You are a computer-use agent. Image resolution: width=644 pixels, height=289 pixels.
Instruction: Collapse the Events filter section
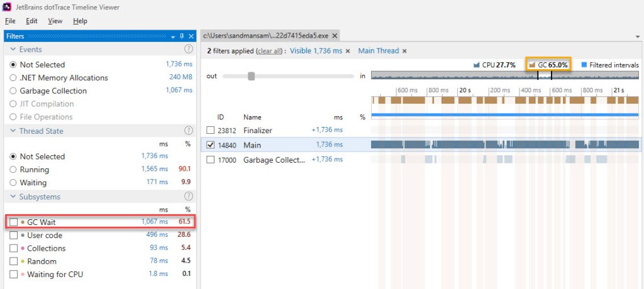click(13, 49)
